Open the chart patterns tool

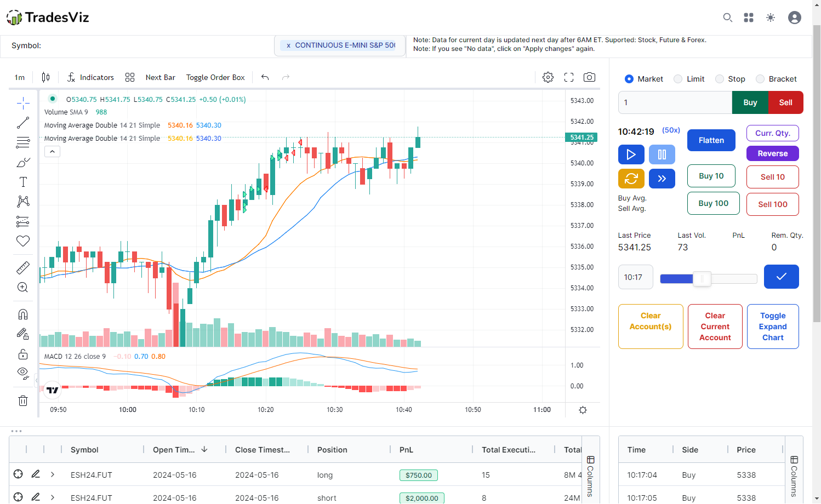[23, 202]
